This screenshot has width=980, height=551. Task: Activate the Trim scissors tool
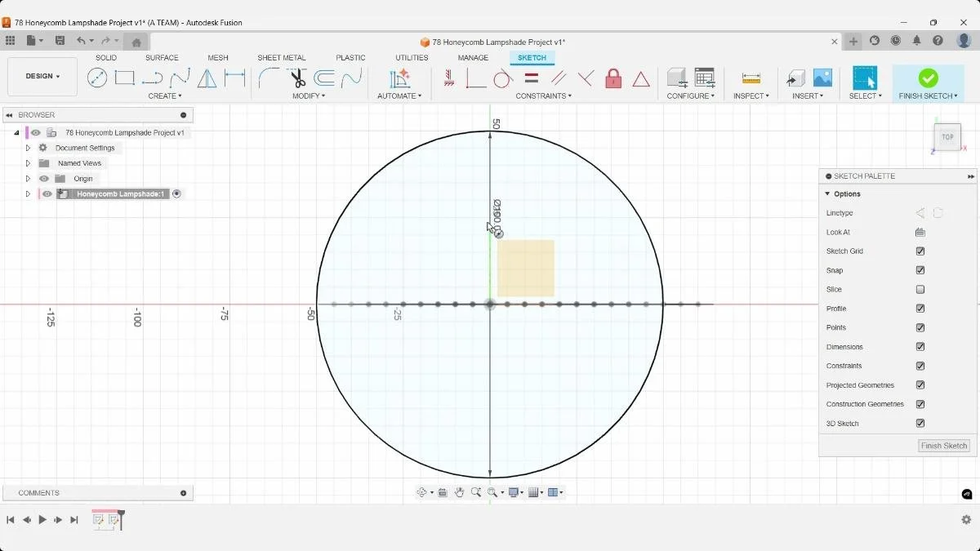[297, 78]
